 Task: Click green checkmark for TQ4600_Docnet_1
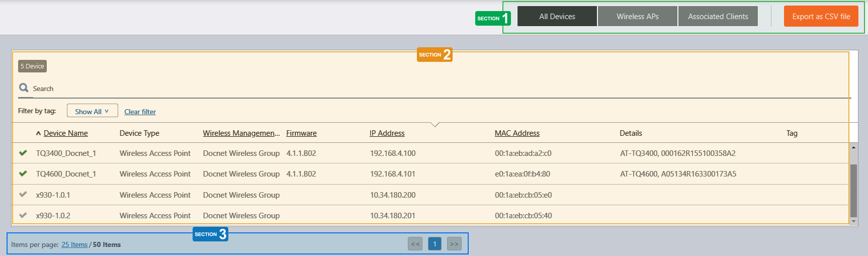coord(23,174)
